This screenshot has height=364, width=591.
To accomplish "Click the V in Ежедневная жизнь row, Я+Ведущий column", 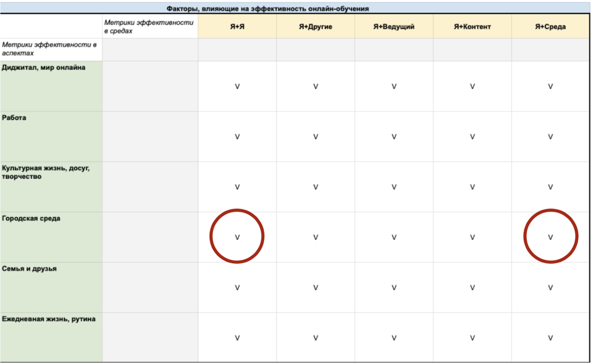I will (x=394, y=338).
